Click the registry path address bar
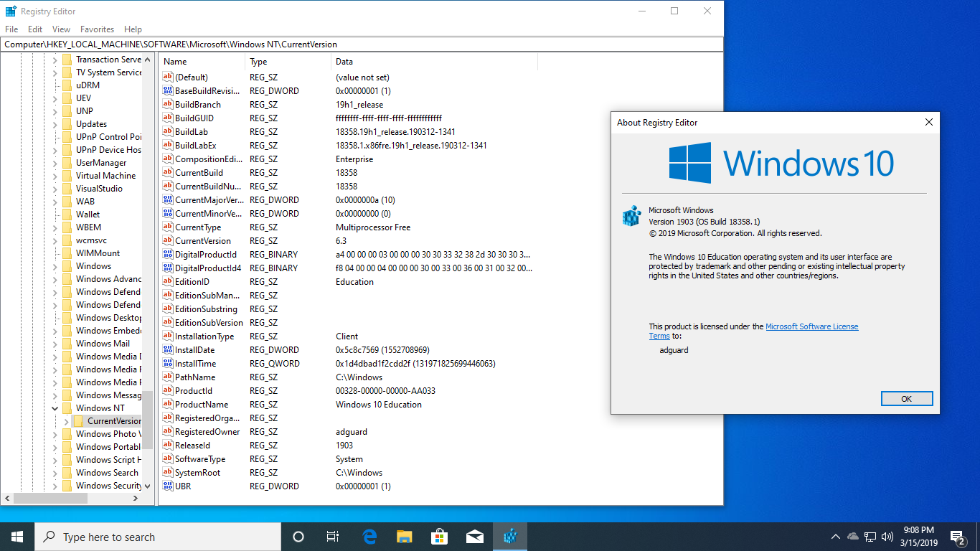980x551 pixels. pos(359,44)
